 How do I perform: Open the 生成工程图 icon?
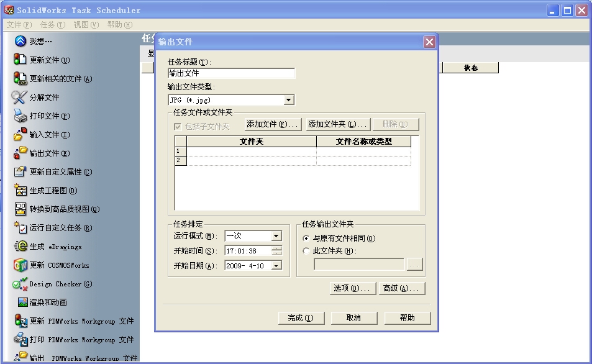point(20,190)
